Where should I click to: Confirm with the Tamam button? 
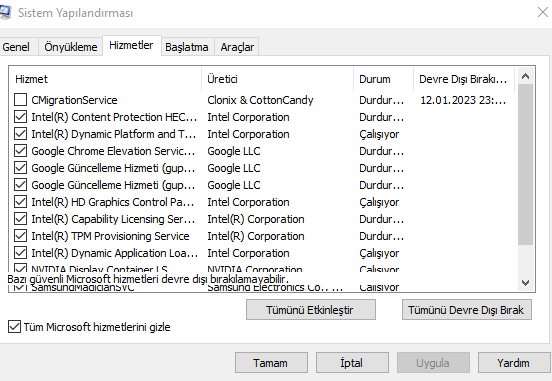tap(271, 363)
